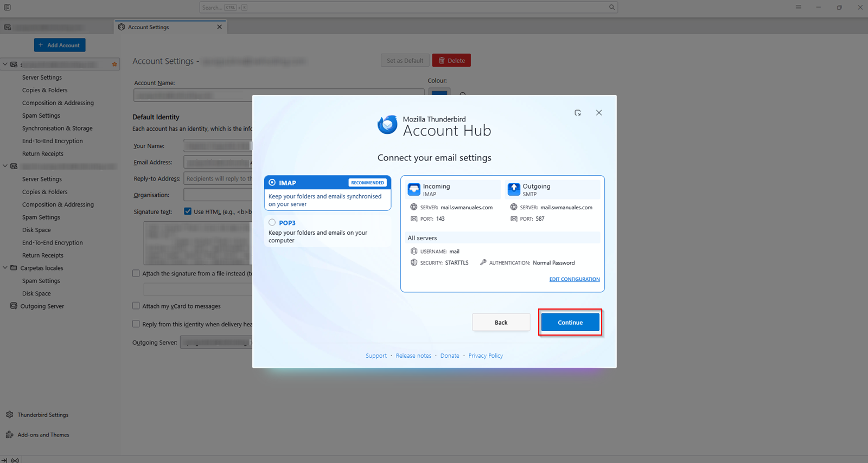Collapse the account node above Disk Space and below Return Receipts
This screenshot has width=868, height=463.
coord(5,166)
